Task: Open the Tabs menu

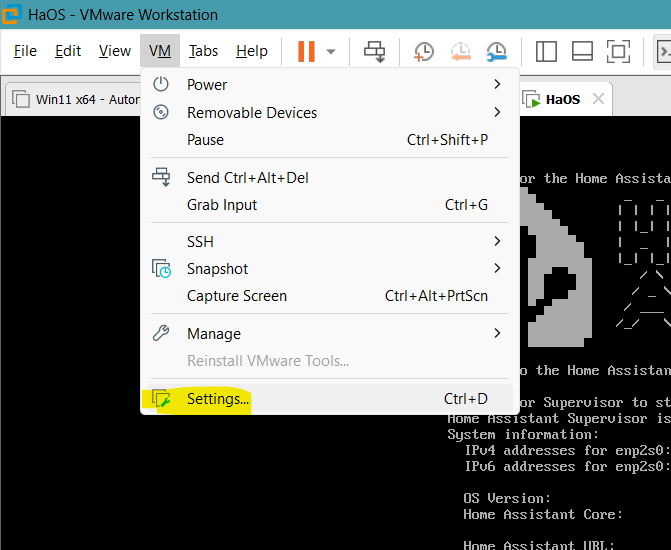Action: [x=203, y=51]
